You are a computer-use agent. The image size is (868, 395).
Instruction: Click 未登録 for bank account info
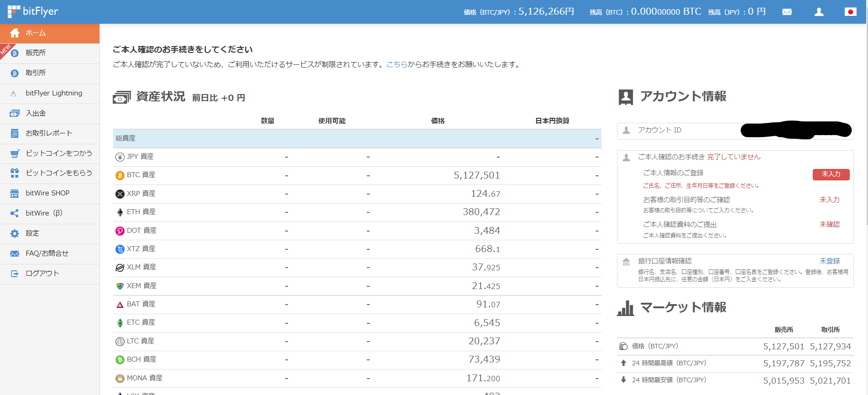point(829,261)
